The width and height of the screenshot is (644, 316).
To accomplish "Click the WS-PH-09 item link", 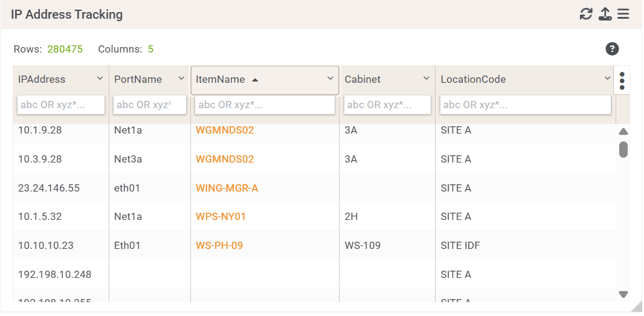I will 219,245.
